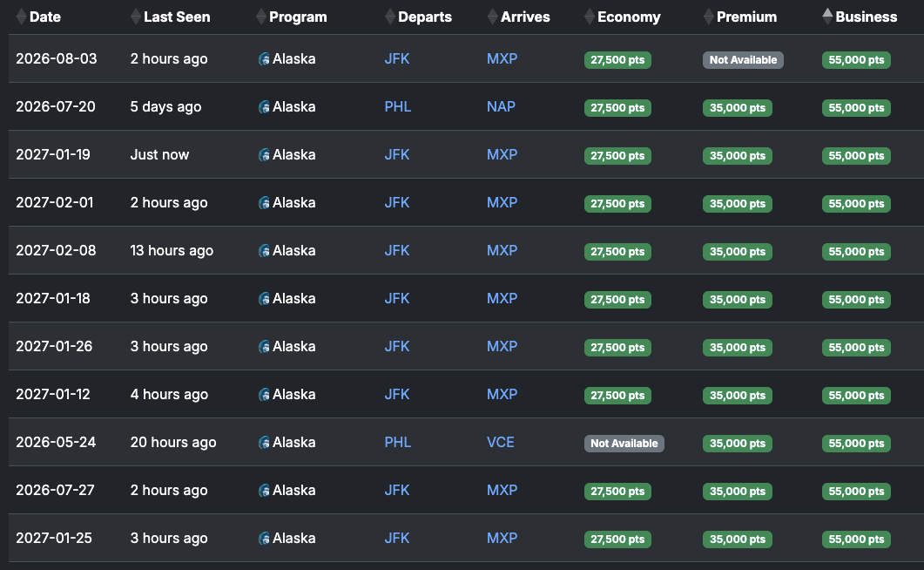Open NAP arrival airport link
The height and width of the screenshot is (570, 924).
(501, 106)
